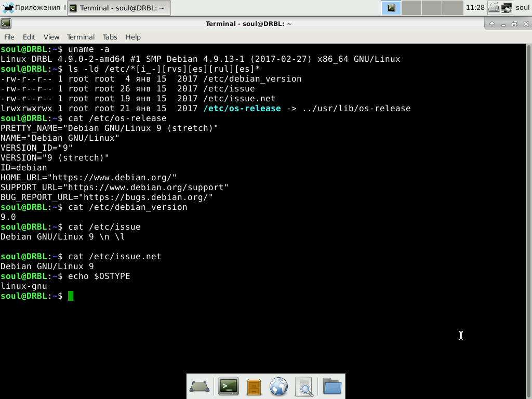
Task: Open the View menu
Action: pyautogui.click(x=51, y=37)
